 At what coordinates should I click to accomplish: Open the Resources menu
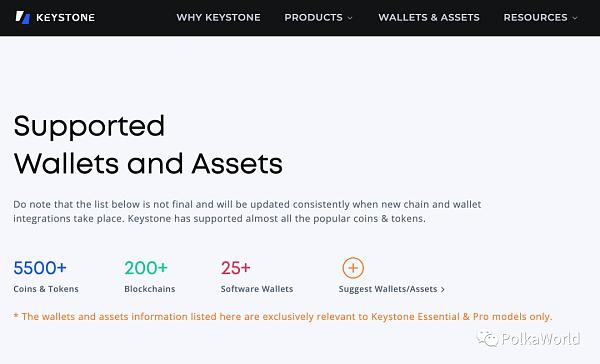tap(535, 17)
